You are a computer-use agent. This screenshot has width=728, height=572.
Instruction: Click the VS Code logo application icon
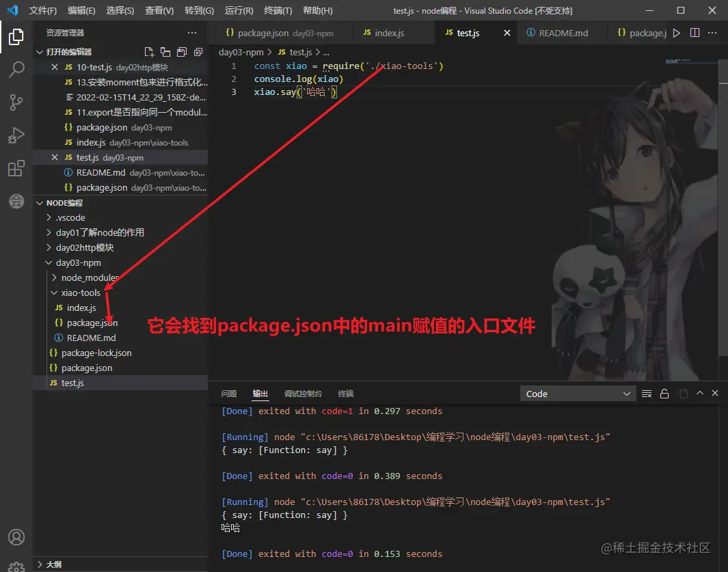click(x=12, y=10)
